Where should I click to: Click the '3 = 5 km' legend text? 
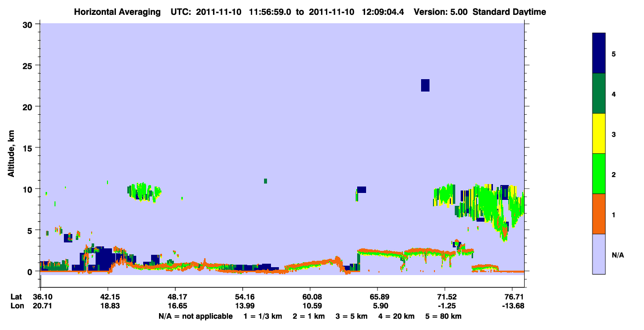(351, 316)
